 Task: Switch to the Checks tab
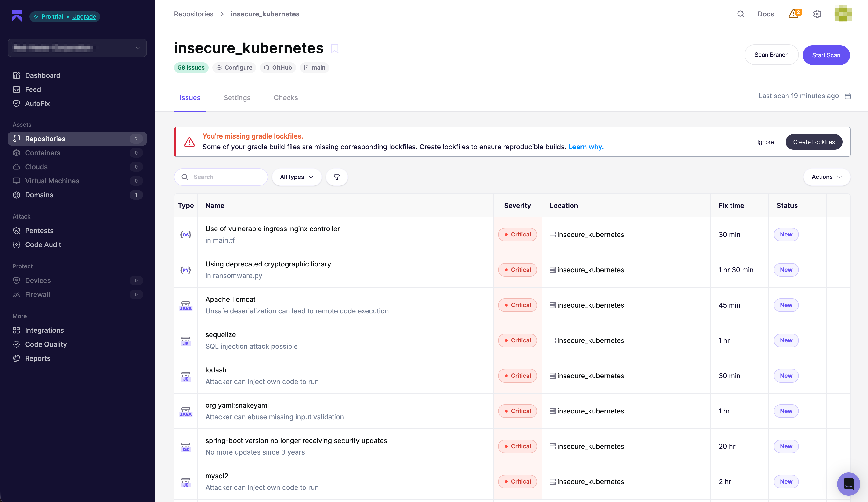[286, 98]
